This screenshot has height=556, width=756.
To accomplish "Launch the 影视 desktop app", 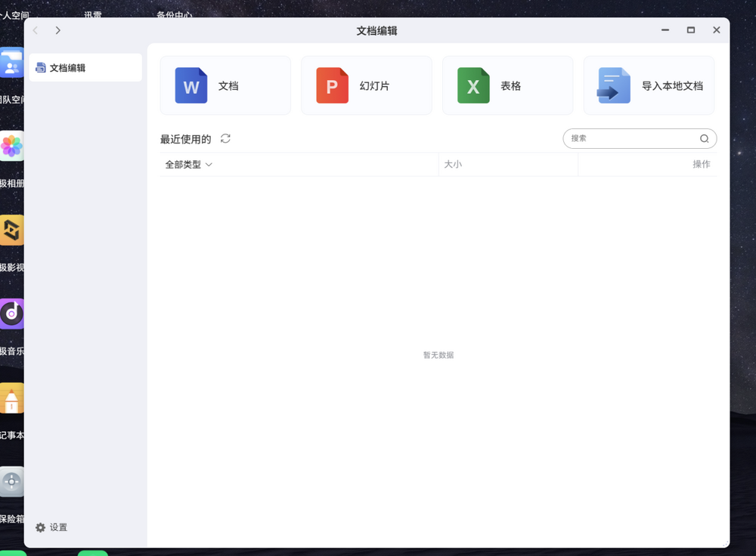I will (11, 230).
